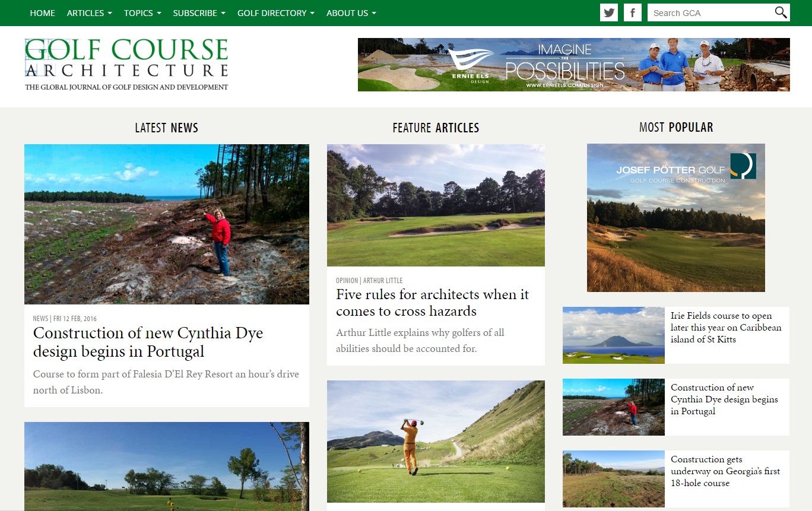Open the About Us menu
The image size is (812, 511).
tap(351, 13)
